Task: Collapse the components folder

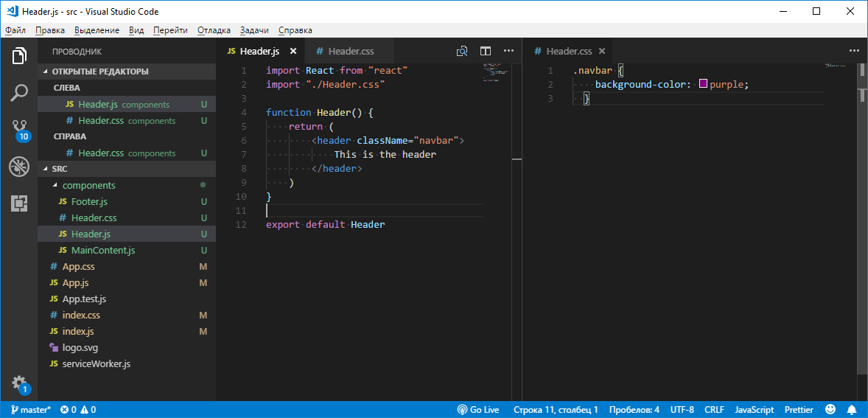Action: point(126,186)
